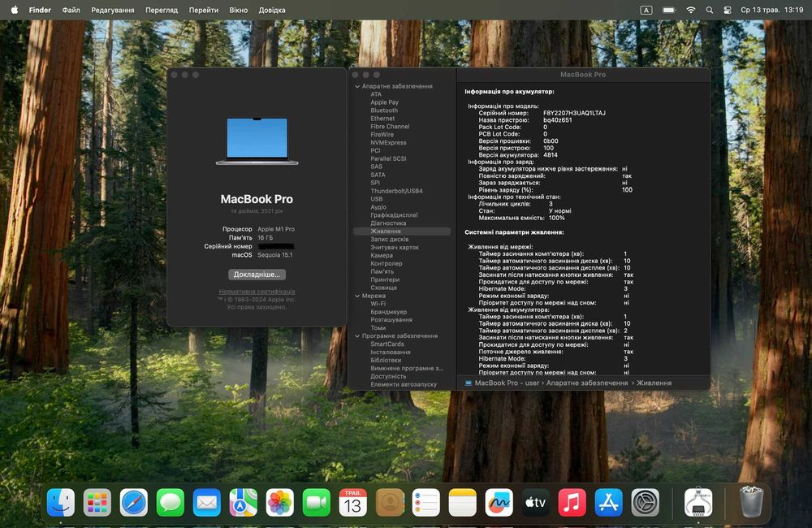Open Music app in the Dock

(572, 502)
